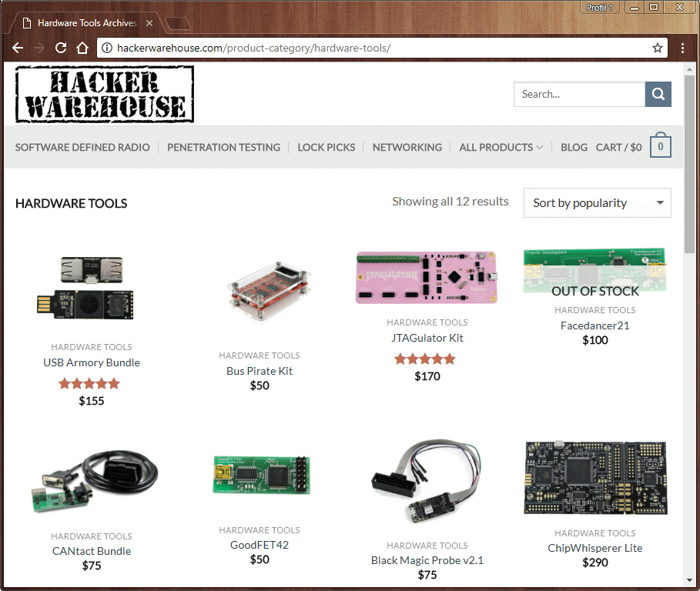Open Software Defined Radio menu item
Image resolution: width=700 pixels, height=591 pixels.
tap(82, 147)
